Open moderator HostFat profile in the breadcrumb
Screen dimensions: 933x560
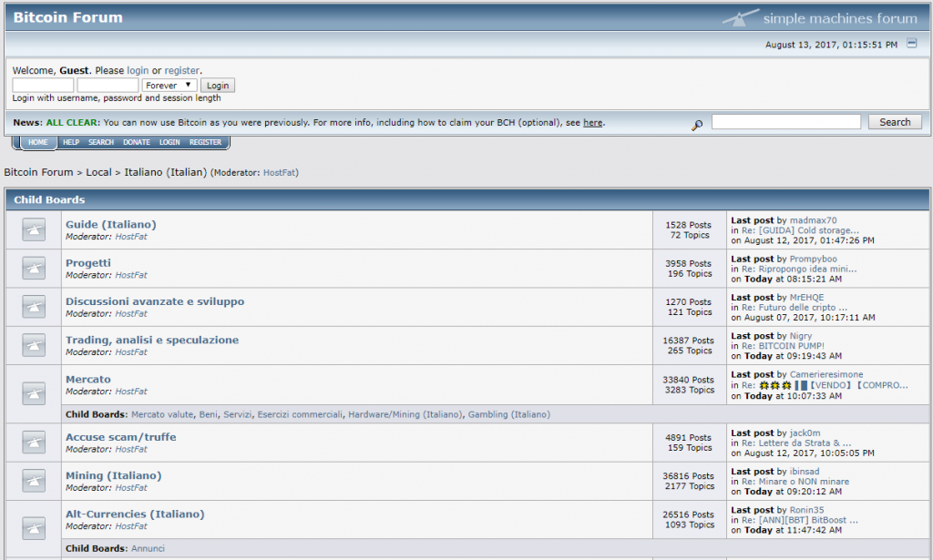tap(279, 172)
